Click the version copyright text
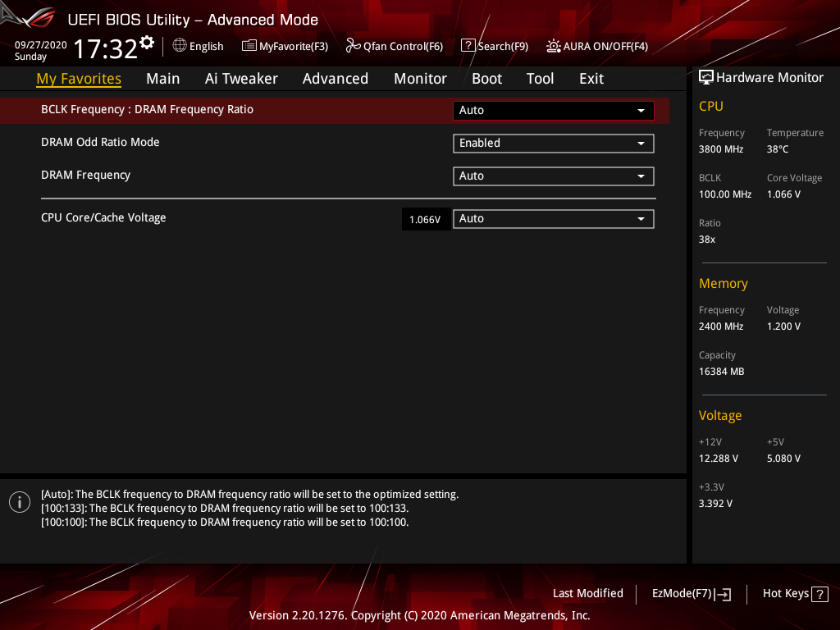 (x=419, y=615)
